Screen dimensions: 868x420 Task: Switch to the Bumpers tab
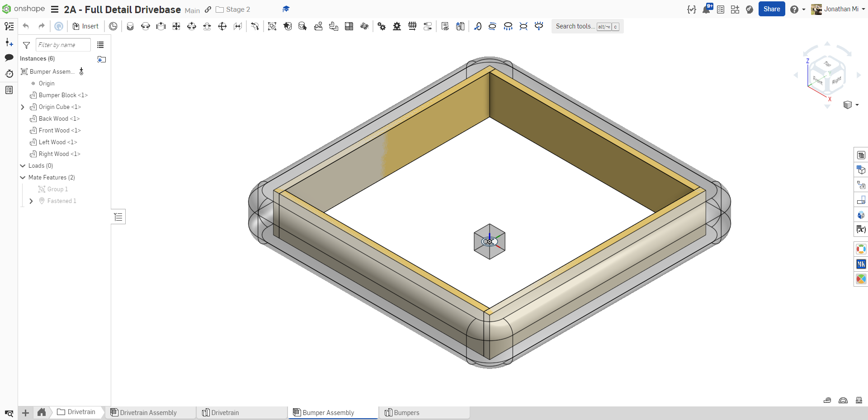tap(406, 413)
